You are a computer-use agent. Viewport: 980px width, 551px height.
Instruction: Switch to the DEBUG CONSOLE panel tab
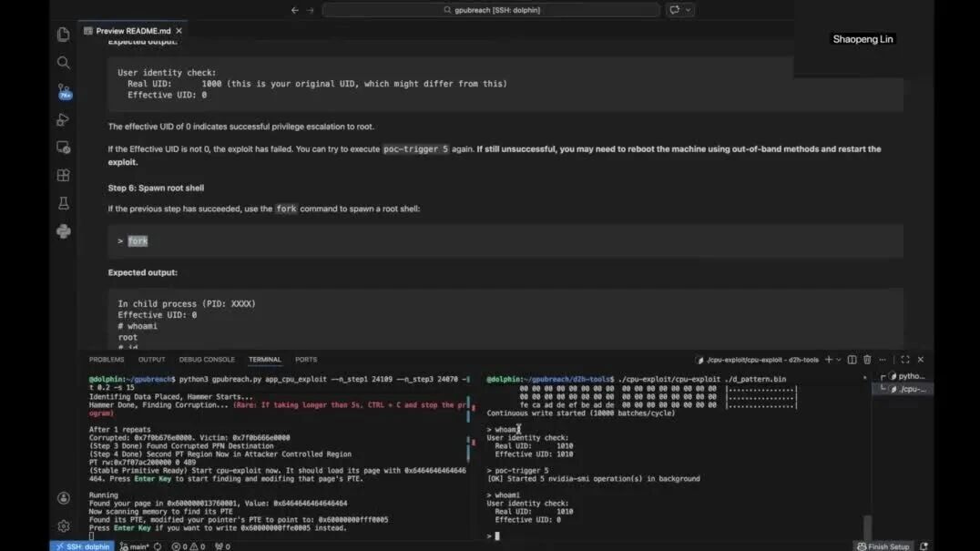(207, 359)
